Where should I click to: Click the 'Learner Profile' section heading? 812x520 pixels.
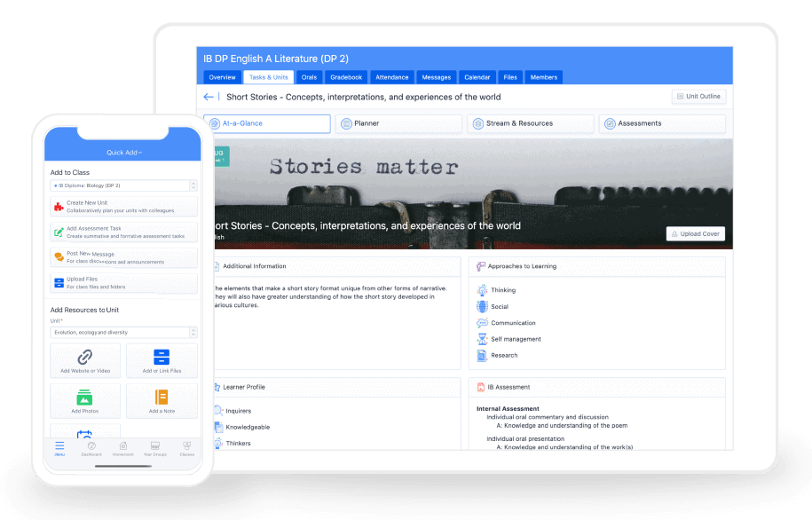click(244, 387)
